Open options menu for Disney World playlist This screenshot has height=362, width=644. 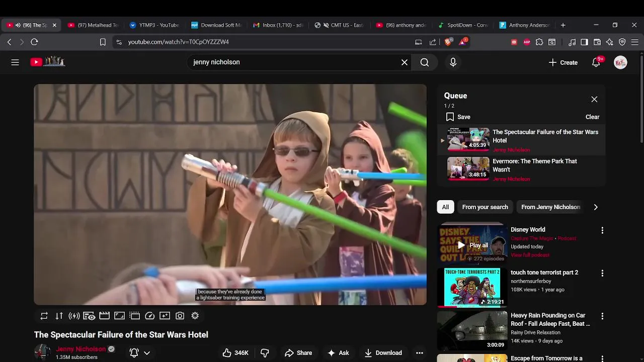click(602, 230)
